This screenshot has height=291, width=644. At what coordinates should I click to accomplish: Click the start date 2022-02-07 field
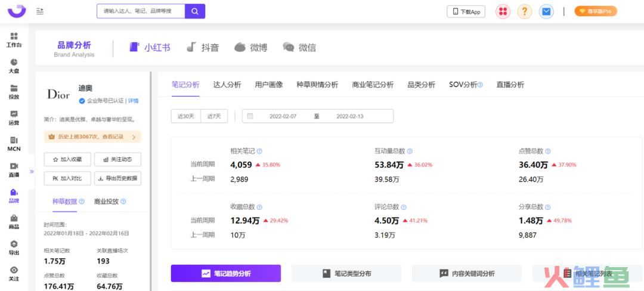point(283,116)
